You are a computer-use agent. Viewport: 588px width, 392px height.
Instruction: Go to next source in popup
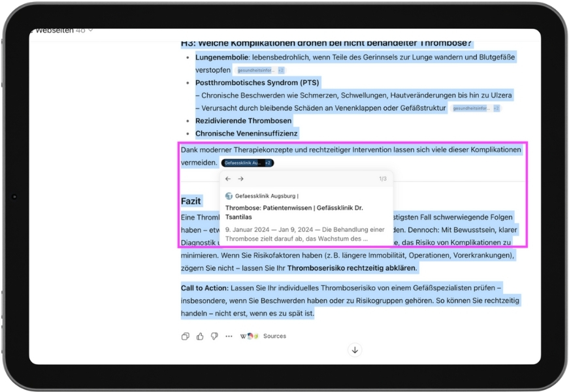pyautogui.click(x=240, y=179)
